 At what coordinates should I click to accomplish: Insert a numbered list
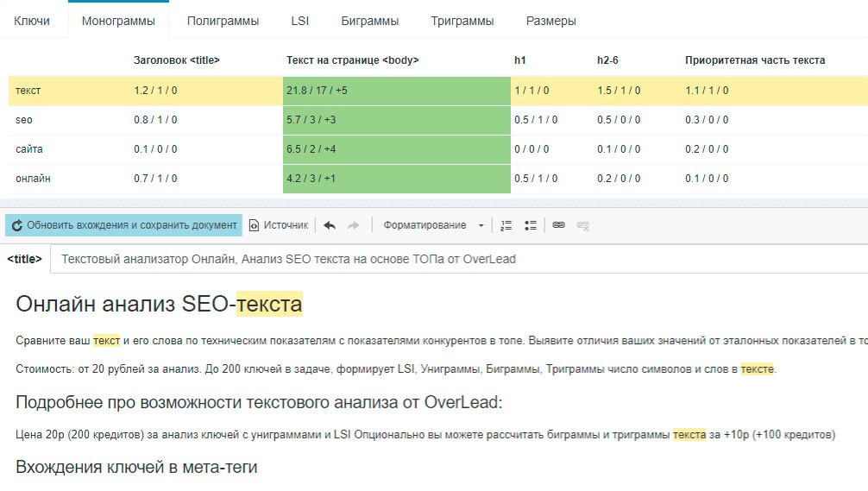coord(506,225)
